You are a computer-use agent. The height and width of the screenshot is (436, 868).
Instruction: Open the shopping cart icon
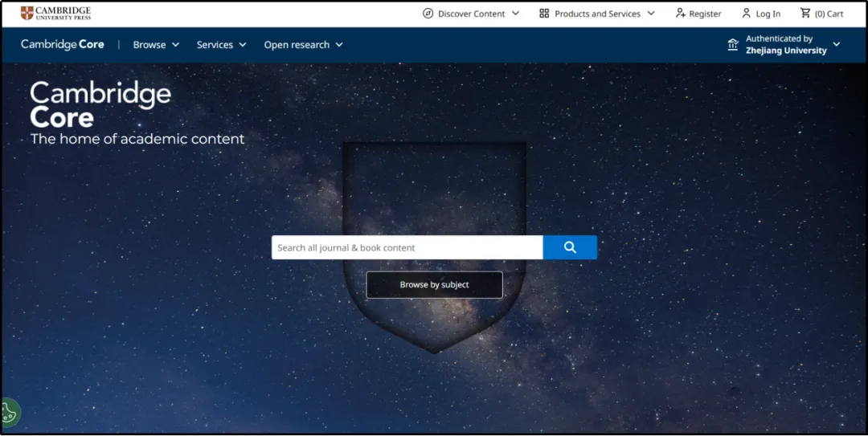click(x=805, y=14)
